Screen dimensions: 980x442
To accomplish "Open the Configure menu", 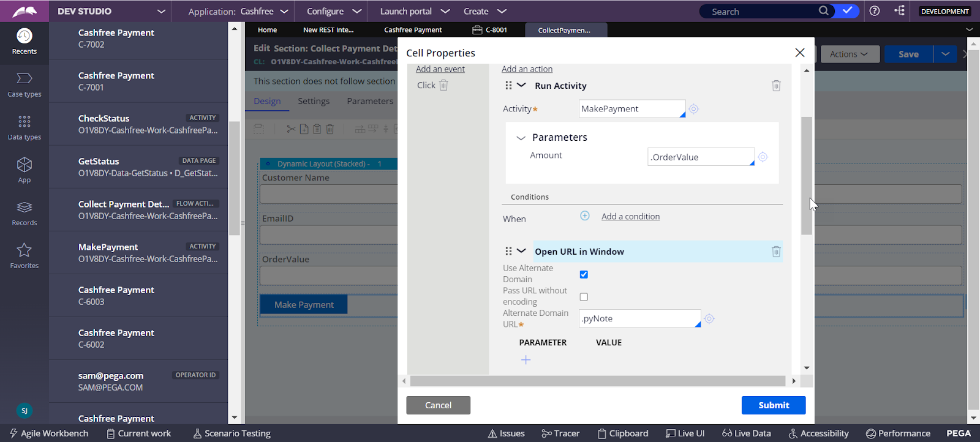I will click(334, 11).
